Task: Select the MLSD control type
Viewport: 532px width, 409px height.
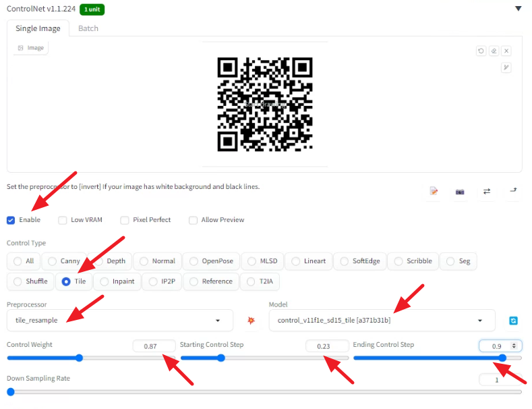Action: (262, 261)
